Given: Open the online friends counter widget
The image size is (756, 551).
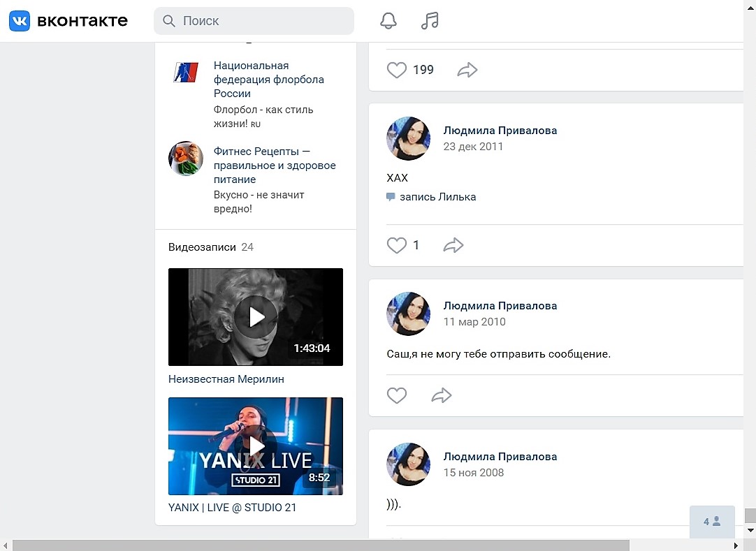Looking at the screenshot, I should click(x=712, y=522).
